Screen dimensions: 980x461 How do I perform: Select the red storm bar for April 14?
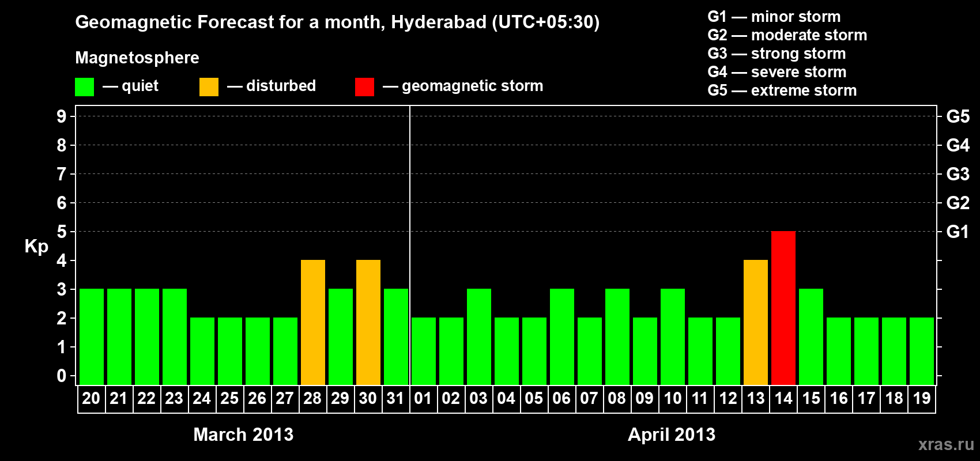click(x=783, y=308)
